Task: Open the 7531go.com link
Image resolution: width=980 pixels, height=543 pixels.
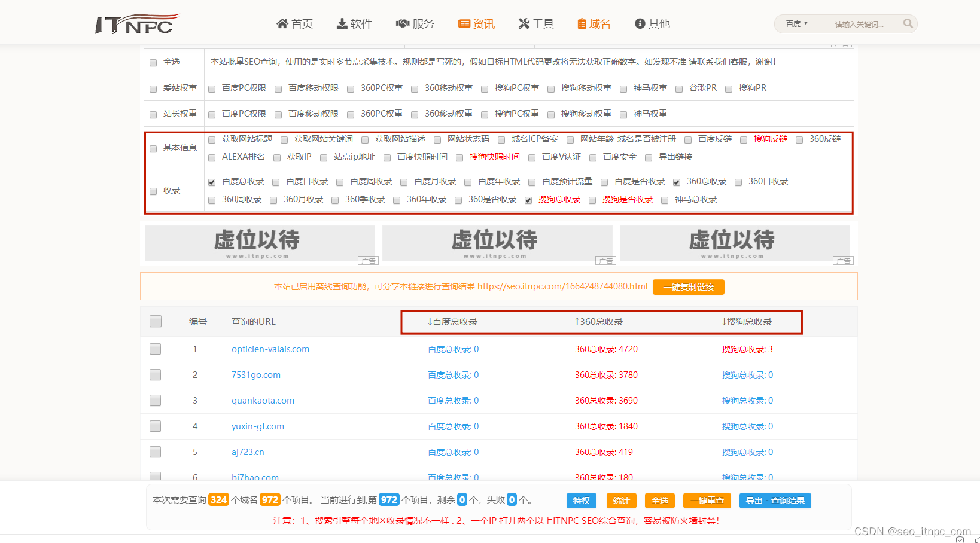Action: 256,375
